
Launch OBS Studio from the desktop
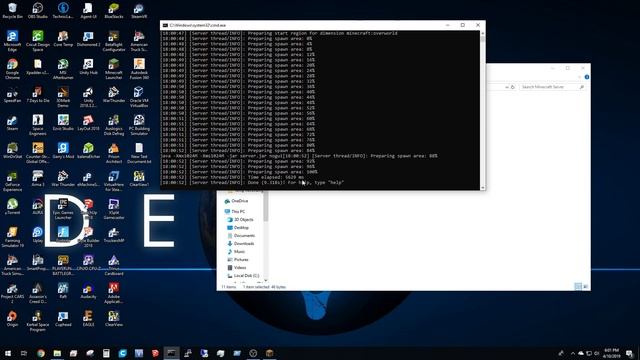(38, 11)
